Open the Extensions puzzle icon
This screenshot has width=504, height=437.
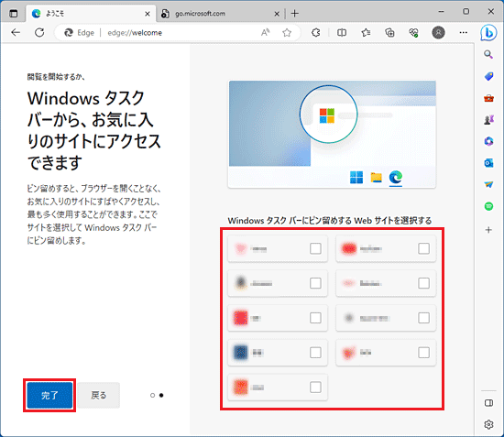tap(316, 32)
